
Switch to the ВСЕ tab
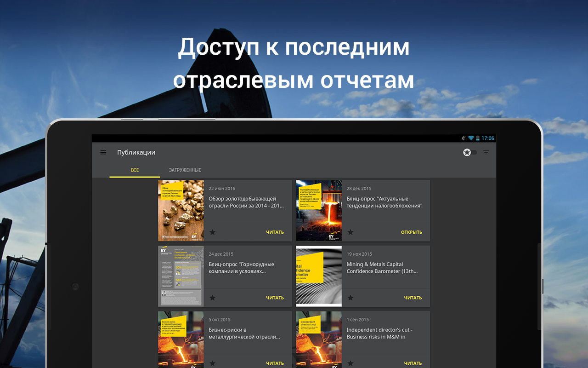pos(135,170)
